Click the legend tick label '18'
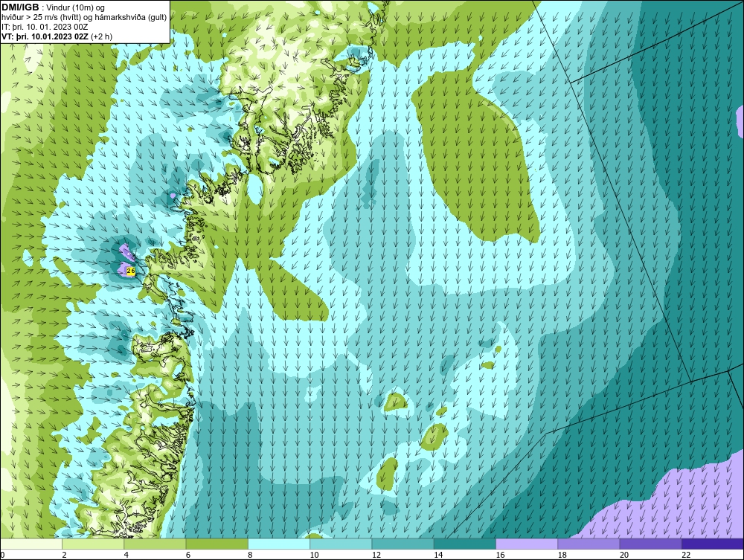 point(562,556)
